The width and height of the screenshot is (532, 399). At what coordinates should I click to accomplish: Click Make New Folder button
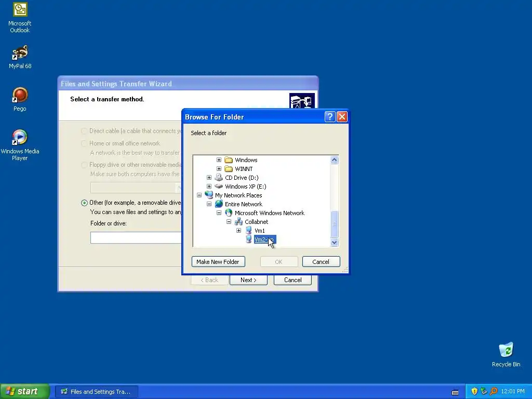tap(218, 262)
